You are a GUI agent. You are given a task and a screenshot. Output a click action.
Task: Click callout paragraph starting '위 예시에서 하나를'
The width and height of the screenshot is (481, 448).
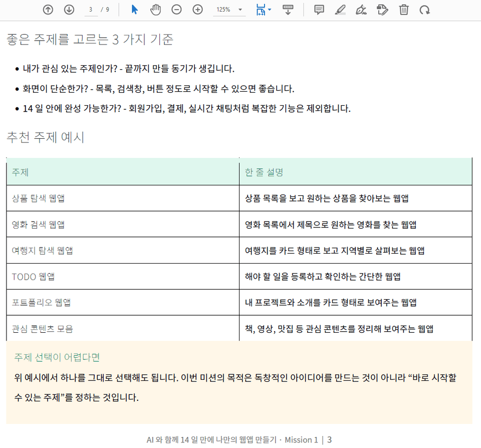pyautogui.click(x=235, y=387)
